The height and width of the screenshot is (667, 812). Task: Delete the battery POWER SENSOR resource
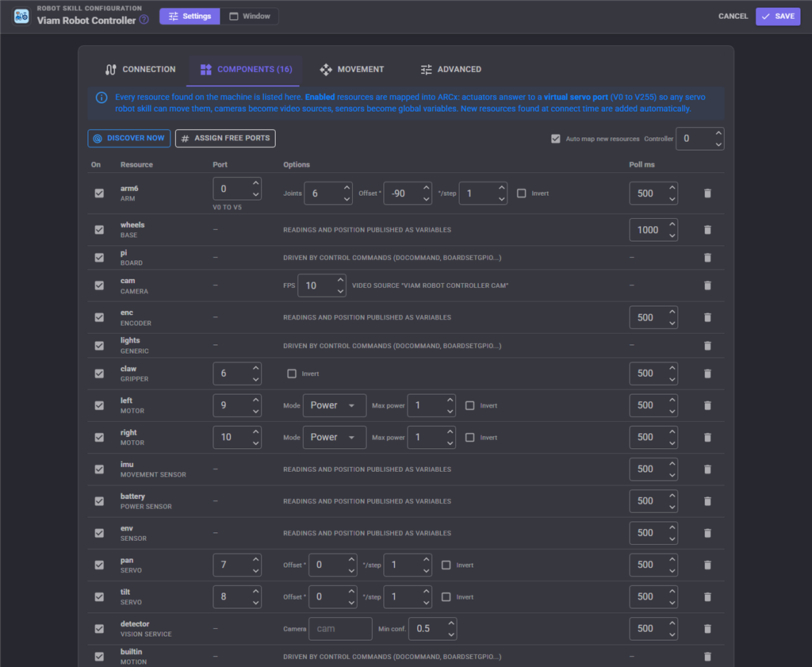[707, 501]
